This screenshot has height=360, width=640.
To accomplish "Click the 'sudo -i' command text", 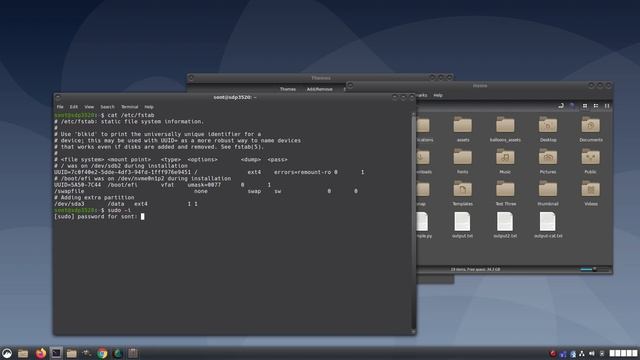I will 119,210.
